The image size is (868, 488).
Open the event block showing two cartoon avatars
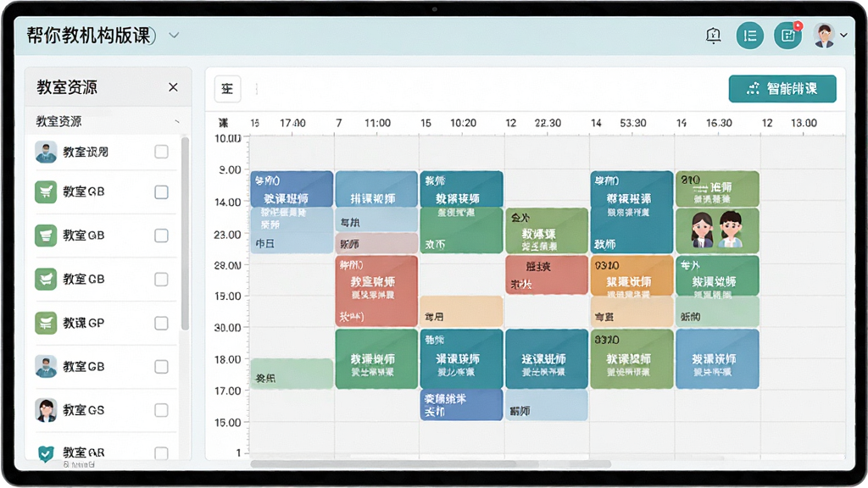coord(717,230)
